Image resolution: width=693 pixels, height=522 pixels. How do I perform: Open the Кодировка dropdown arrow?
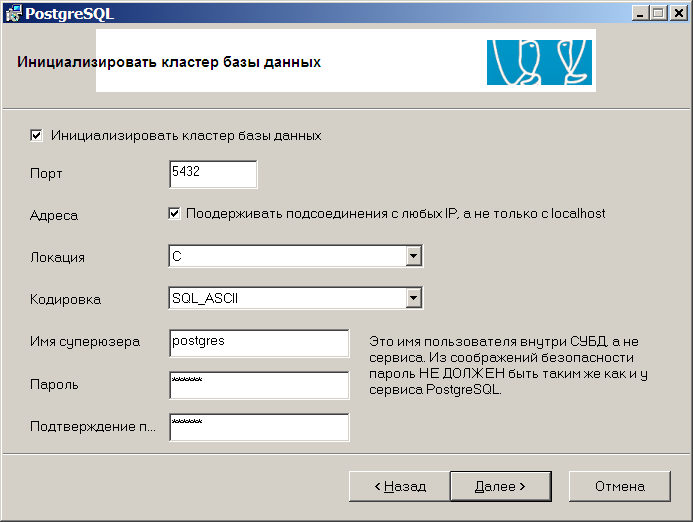(x=413, y=298)
